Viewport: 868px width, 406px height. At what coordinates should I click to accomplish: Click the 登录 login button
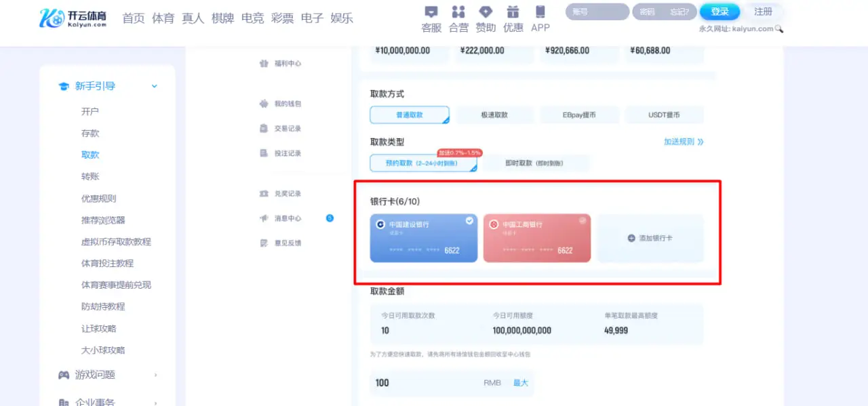[x=719, y=11]
